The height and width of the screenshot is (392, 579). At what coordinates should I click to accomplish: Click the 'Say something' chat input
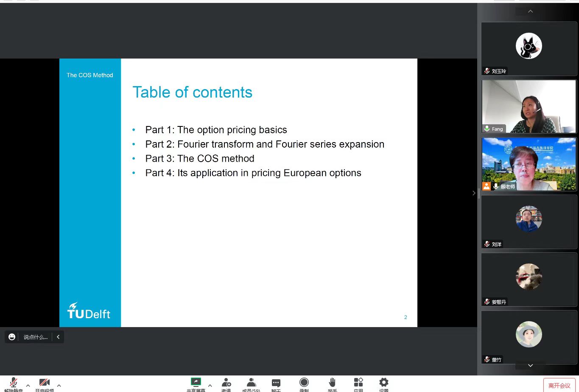pos(36,337)
